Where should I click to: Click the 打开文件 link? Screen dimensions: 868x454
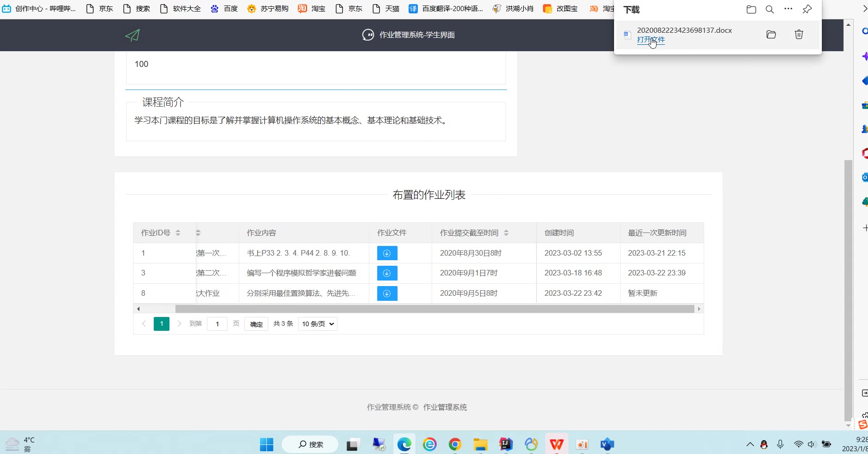click(x=651, y=40)
